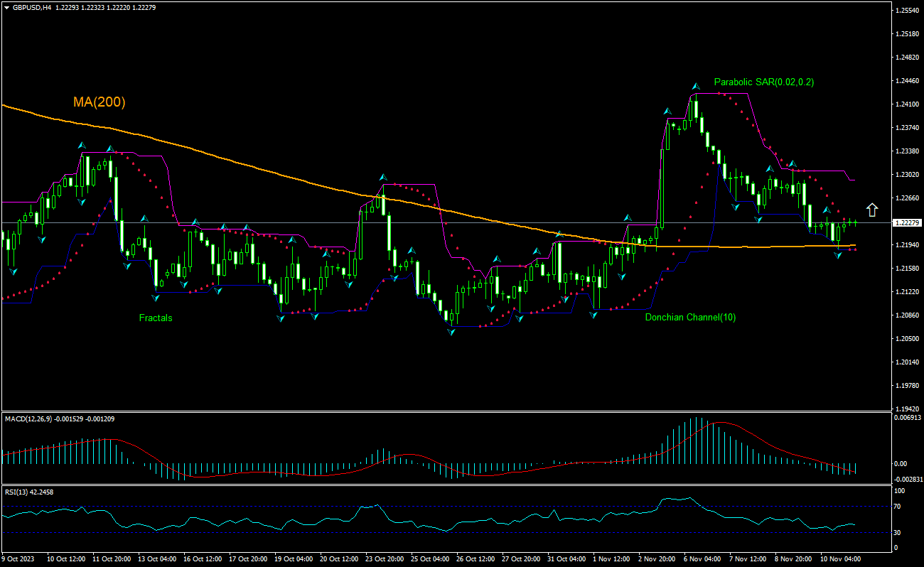Screen dimensions: 924x567
Task: Click the current price tag 1.22279
Action: point(907,222)
